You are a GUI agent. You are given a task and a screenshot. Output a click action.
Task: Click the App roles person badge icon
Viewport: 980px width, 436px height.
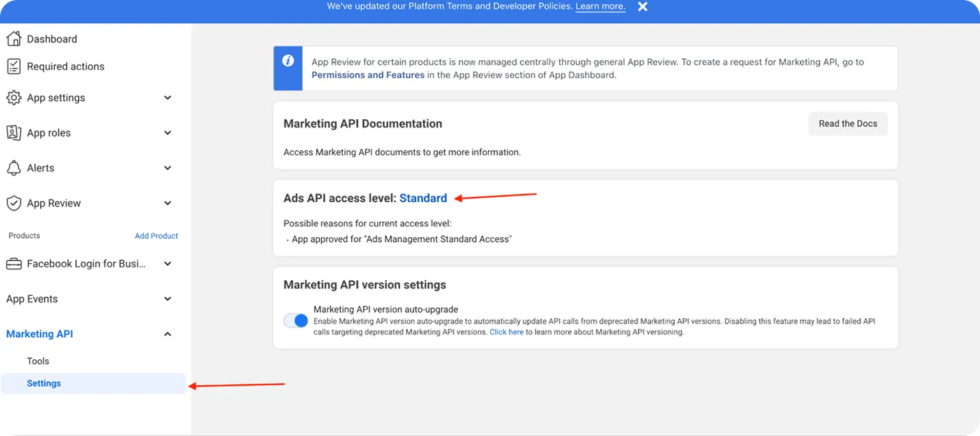coord(14,132)
